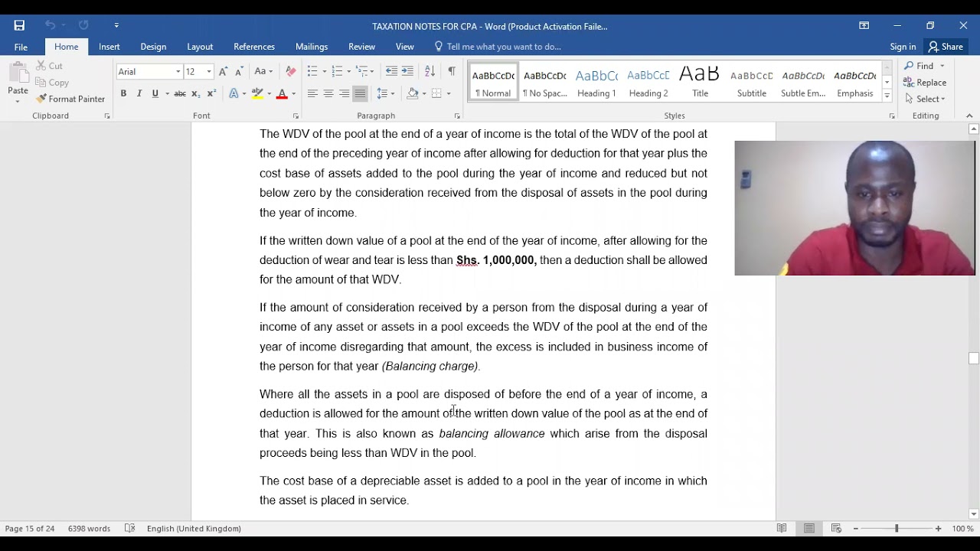
Task: Click the proofing errors status icon
Action: pos(130,528)
